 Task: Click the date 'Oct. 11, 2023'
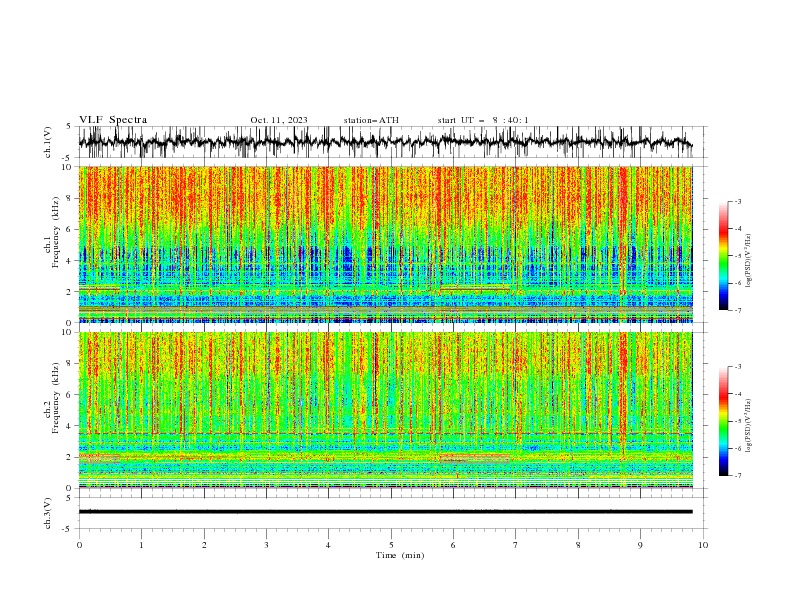coord(279,120)
